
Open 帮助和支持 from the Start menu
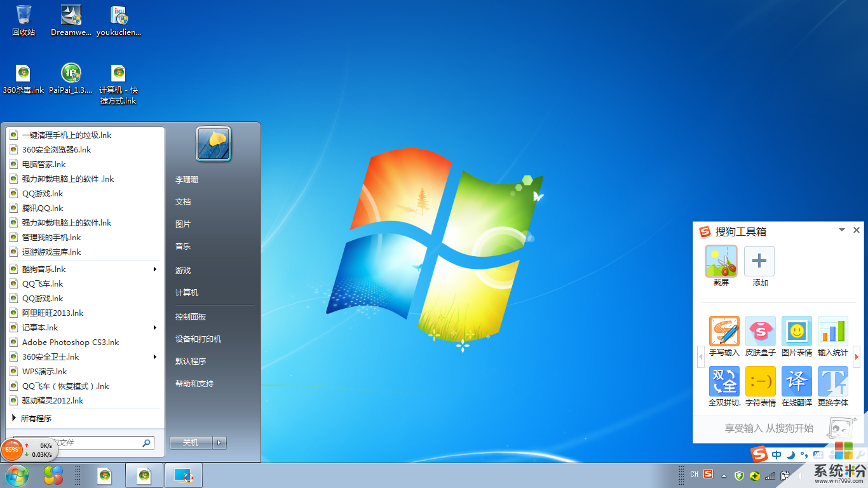pyautogui.click(x=194, y=384)
